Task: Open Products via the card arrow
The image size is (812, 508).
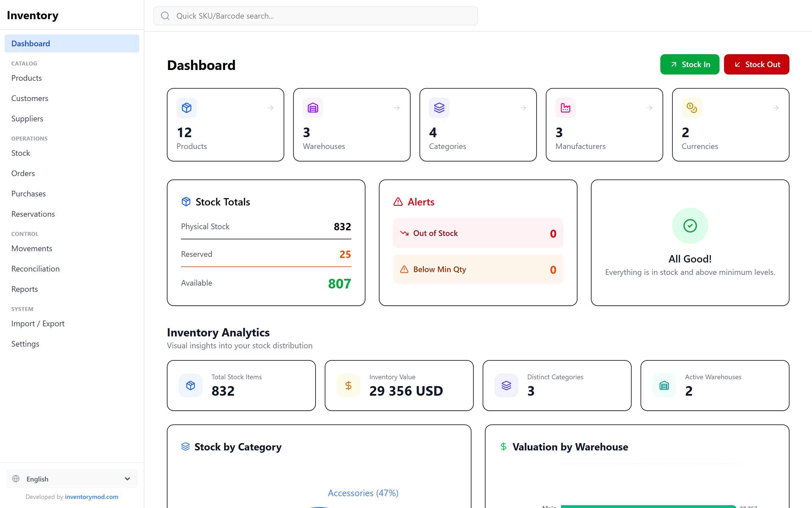Action: pos(271,108)
